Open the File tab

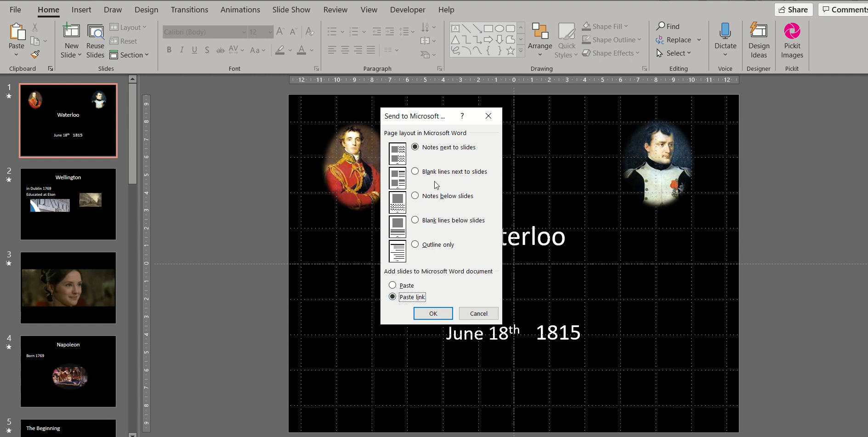pyautogui.click(x=15, y=10)
